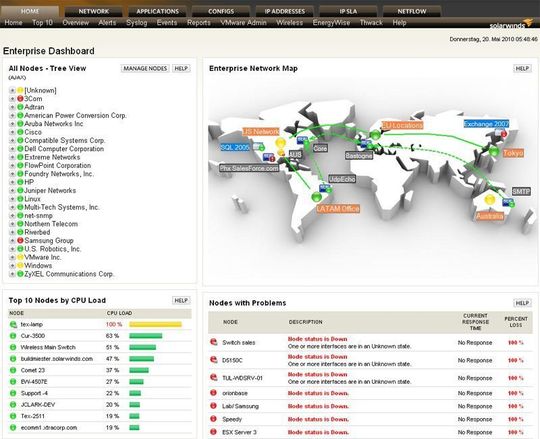Click the red status icon for Samsung Group
Image resolution: width=540 pixels, height=439 pixels.
click(x=20, y=240)
